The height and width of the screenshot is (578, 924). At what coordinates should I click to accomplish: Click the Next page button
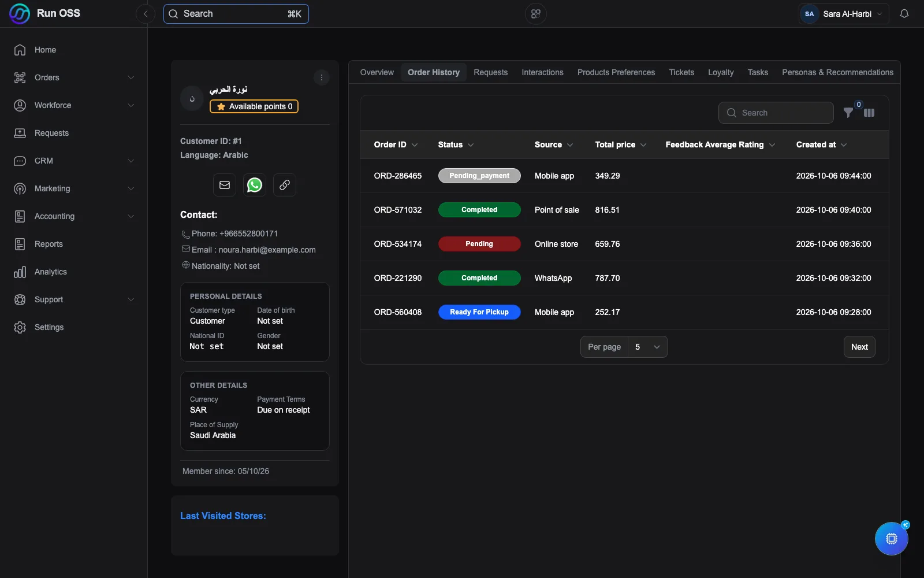pyautogui.click(x=859, y=347)
